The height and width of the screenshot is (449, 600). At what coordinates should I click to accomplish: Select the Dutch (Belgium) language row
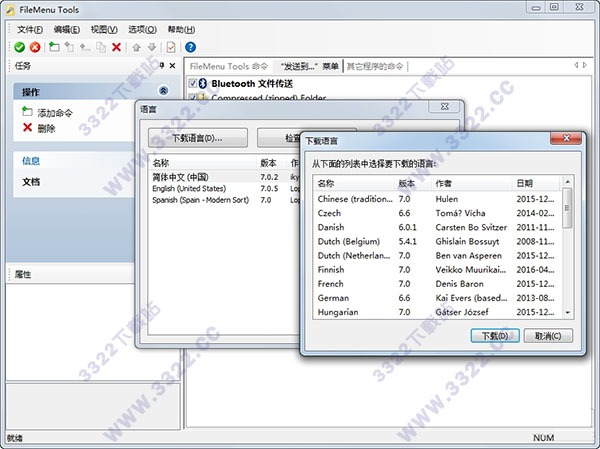tap(437, 242)
